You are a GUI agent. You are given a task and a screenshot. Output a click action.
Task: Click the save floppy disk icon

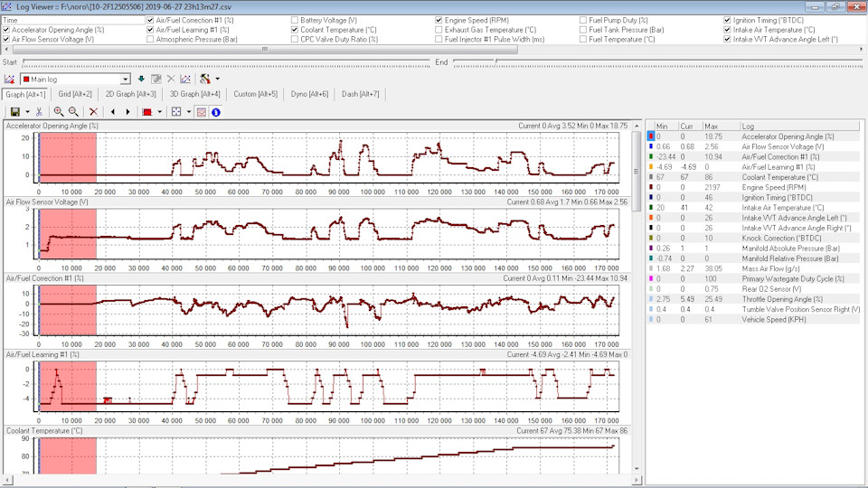[x=15, y=112]
